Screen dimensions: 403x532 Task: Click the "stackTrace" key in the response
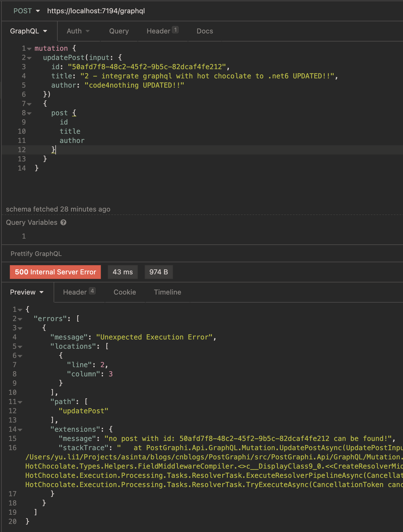(x=84, y=448)
